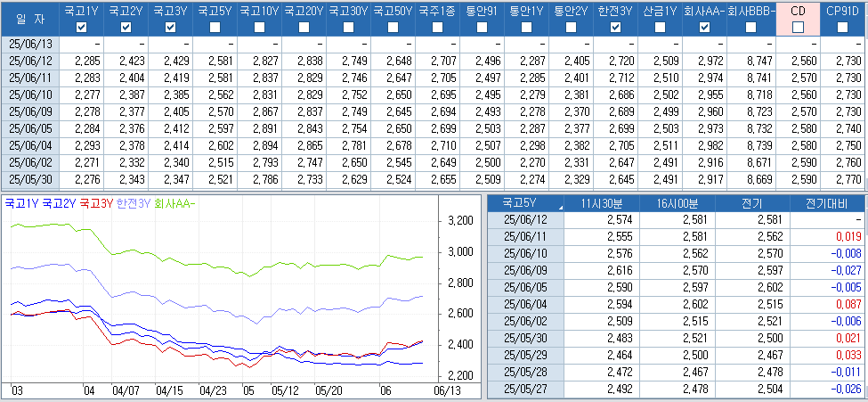
Task: Check the 국고30Y checkbox
Action: pyautogui.click(x=349, y=28)
